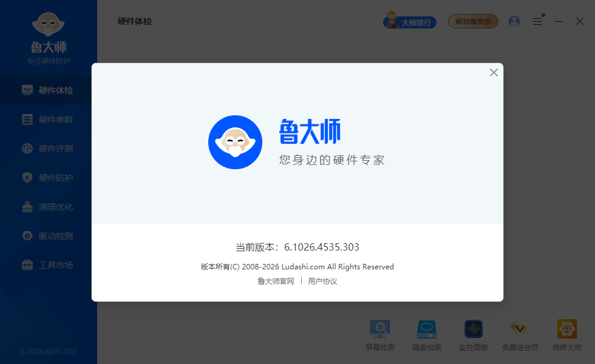Select 硬件体检 in the sidebar
This screenshot has height=364, width=595.
click(49, 90)
